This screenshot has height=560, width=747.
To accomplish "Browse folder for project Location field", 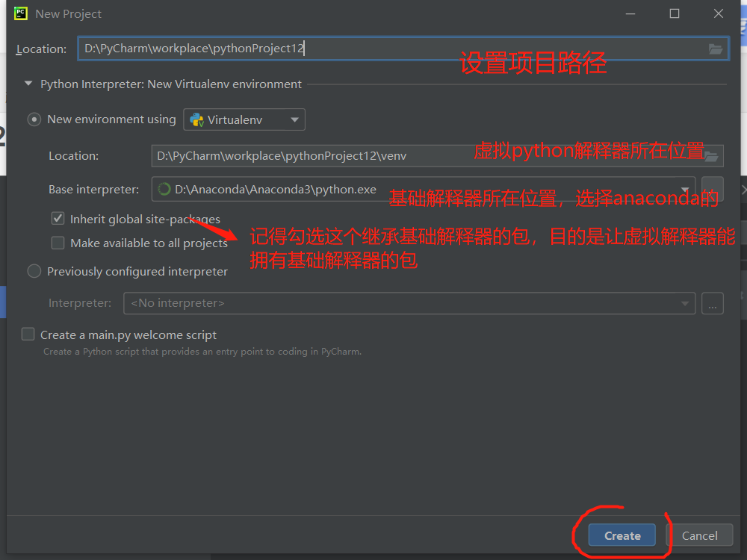I will (716, 49).
